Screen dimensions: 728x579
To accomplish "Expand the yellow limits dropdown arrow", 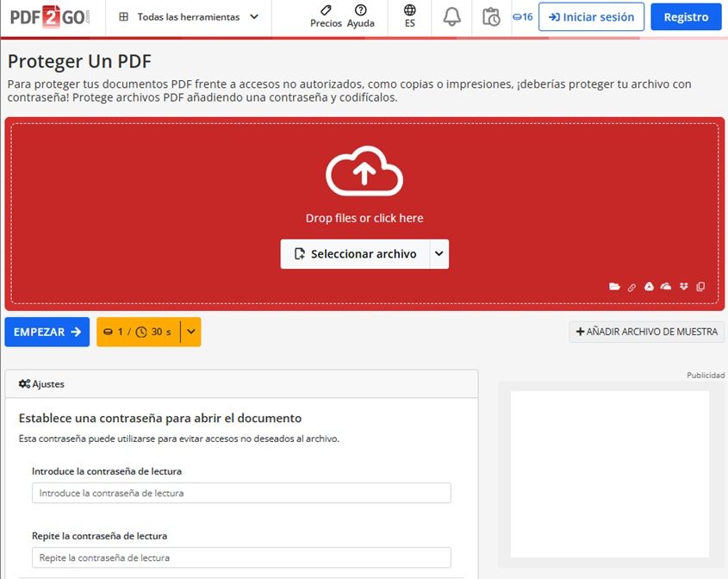I will [191, 332].
